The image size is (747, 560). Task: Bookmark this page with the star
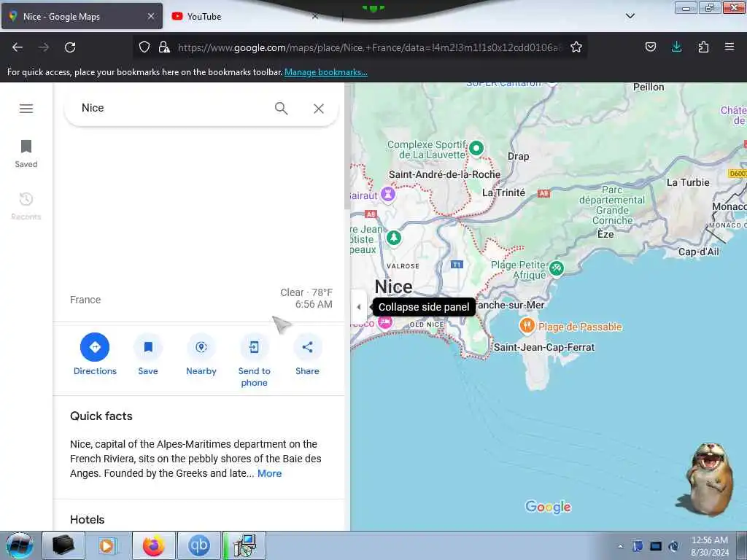tap(576, 47)
